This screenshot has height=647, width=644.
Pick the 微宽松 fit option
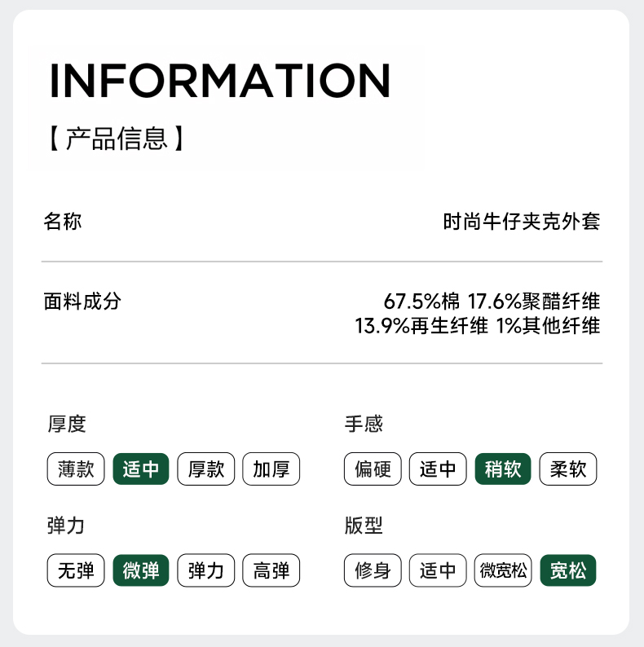pos(503,570)
